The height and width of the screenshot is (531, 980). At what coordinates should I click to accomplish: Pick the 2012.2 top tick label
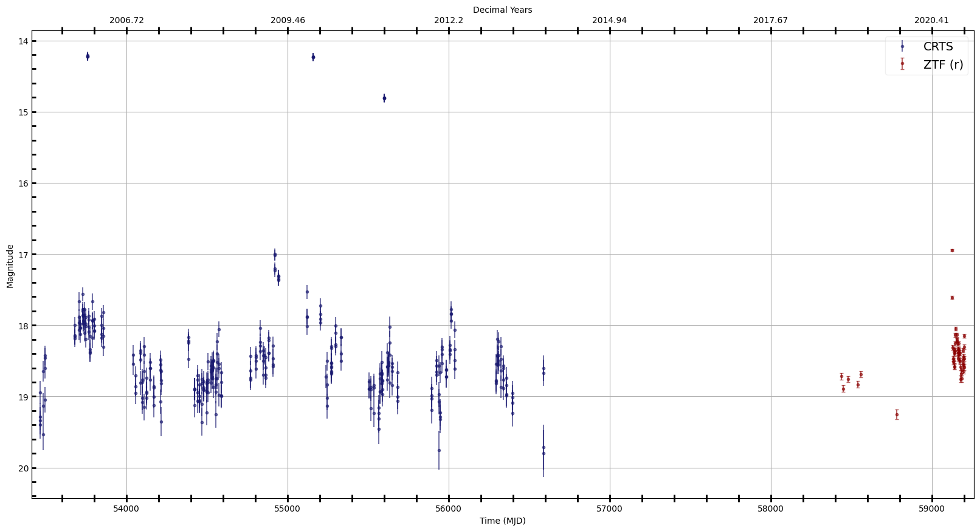tap(449, 20)
